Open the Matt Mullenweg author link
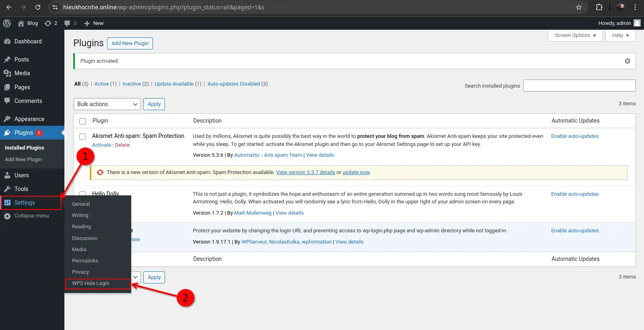Screen dimensions: 644x330 point(253,213)
